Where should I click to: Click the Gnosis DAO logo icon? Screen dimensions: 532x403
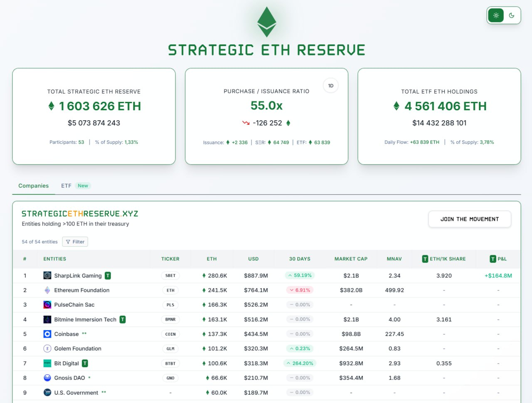(47, 378)
